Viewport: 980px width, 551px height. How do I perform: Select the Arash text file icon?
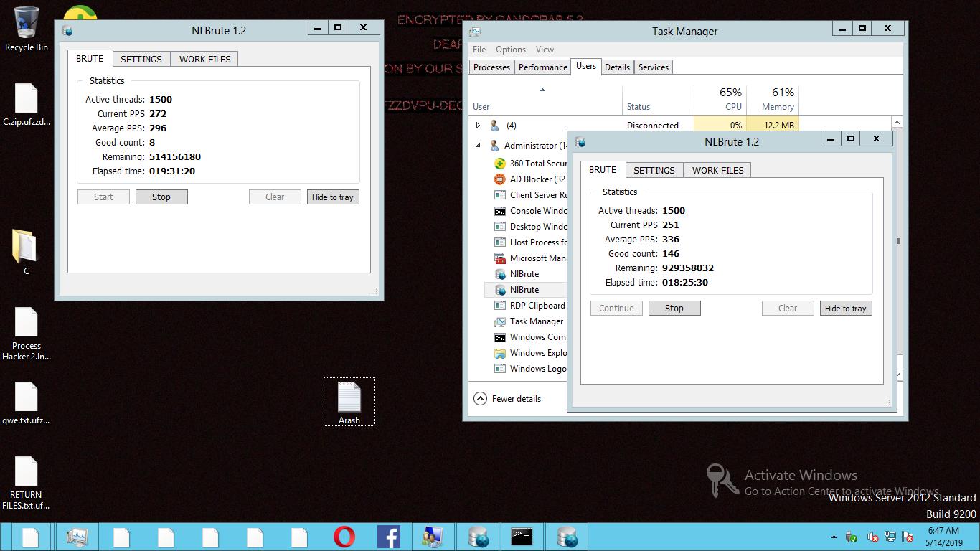pyautogui.click(x=349, y=402)
